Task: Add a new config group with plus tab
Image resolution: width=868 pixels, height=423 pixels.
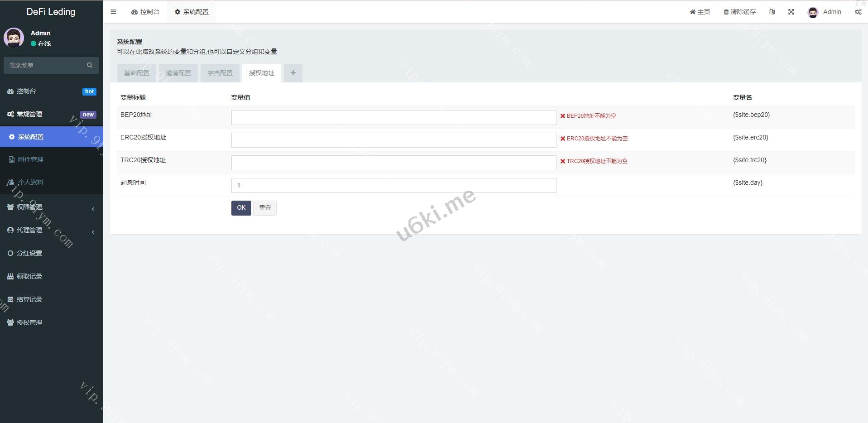Action: pos(293,73)
